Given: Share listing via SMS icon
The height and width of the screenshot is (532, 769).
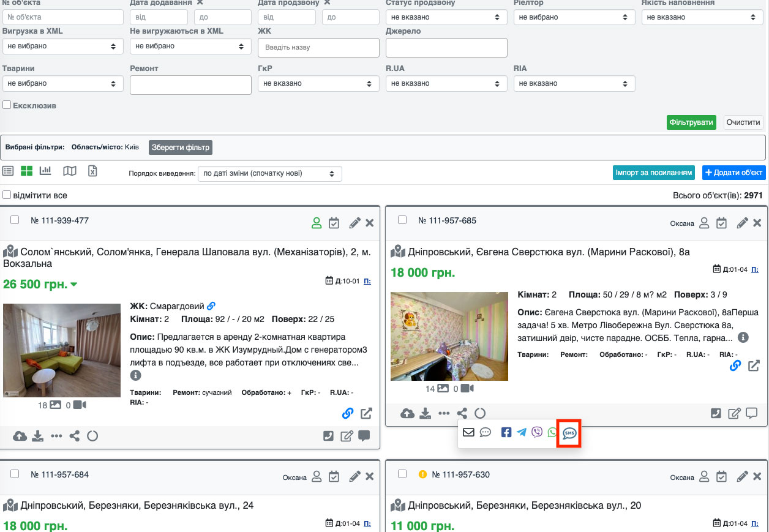Looking at the screenshot, I should click(569, 433).
